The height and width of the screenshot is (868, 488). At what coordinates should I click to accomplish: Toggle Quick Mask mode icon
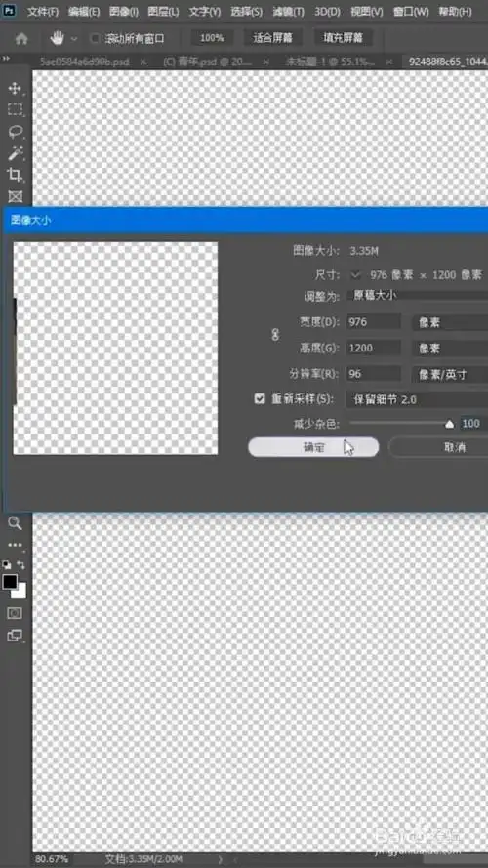(x=15, y=613)
